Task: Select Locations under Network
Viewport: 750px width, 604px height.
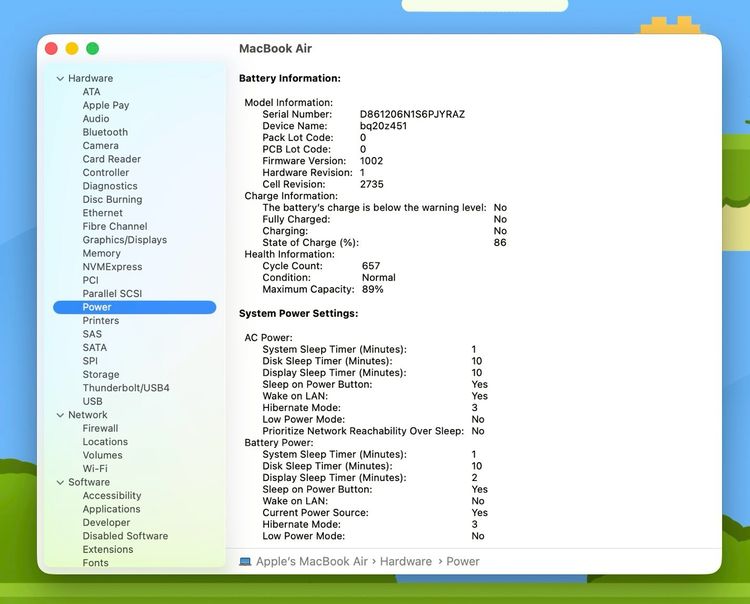Action: coord(105,442)
